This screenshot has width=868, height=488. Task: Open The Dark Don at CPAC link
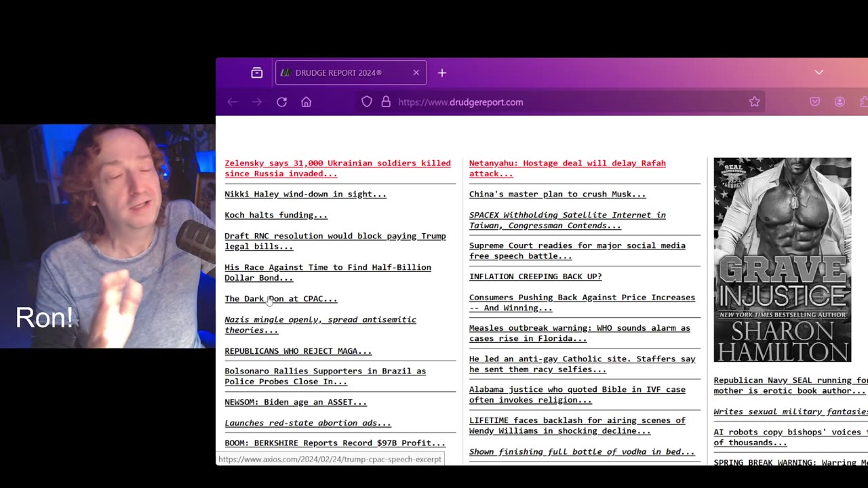coord(281,298)
